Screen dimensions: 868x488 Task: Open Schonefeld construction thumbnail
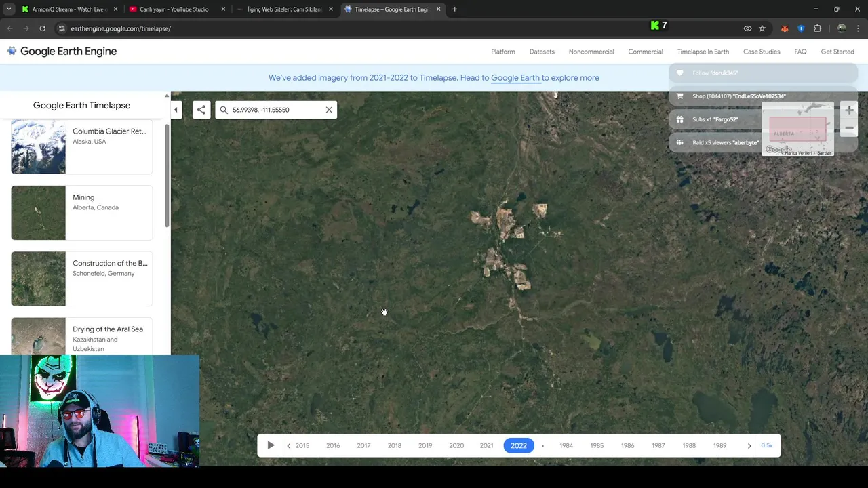(38, 279)
